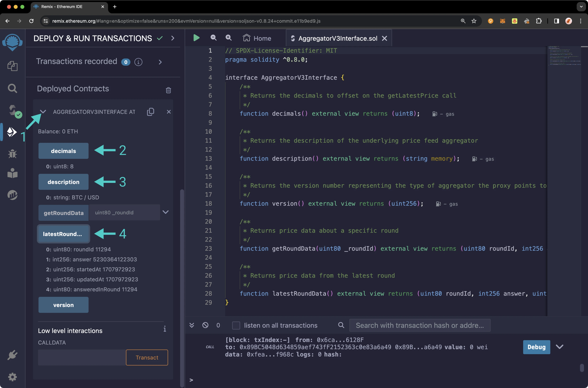The image size is (588, 388).
Task: Toggle terminal collapse double-chevron
Action: click(192, 325)
